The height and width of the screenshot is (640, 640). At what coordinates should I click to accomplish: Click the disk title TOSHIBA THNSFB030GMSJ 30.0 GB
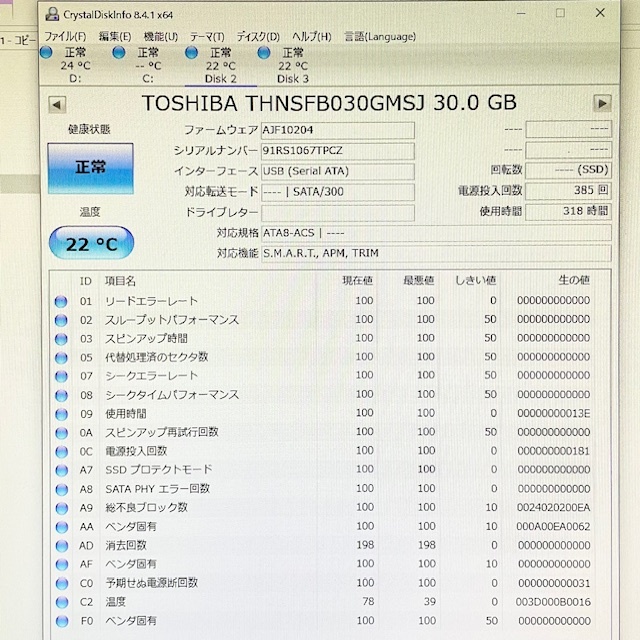coord(329,103)
